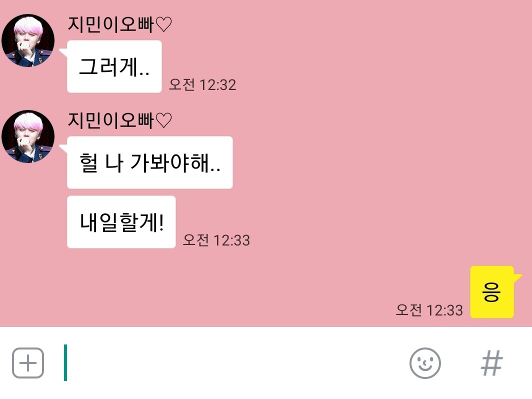
Task: Click the sender name above "그러게.."
Action: pos(120,24)
